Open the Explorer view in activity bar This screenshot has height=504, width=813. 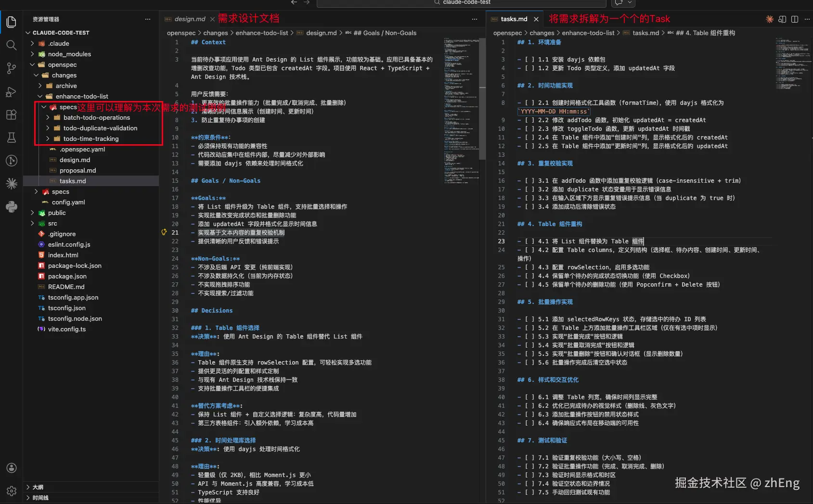(12, 22)
